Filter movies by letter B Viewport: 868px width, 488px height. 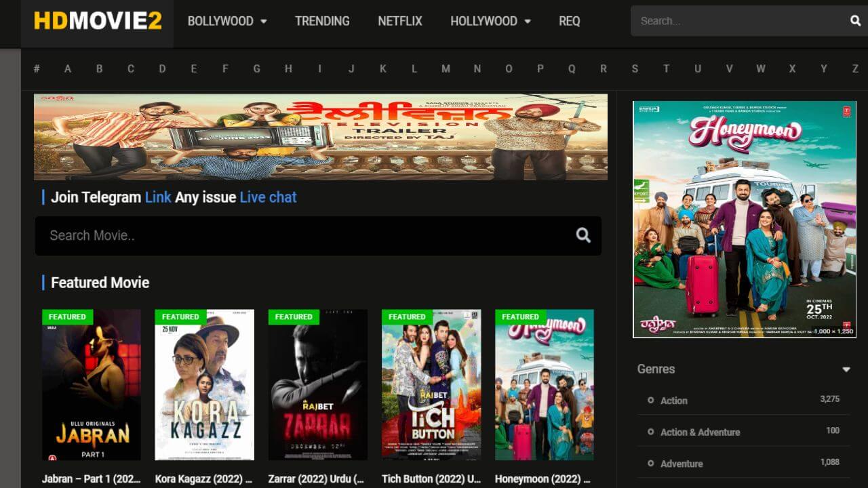click(x=99, y=68)
